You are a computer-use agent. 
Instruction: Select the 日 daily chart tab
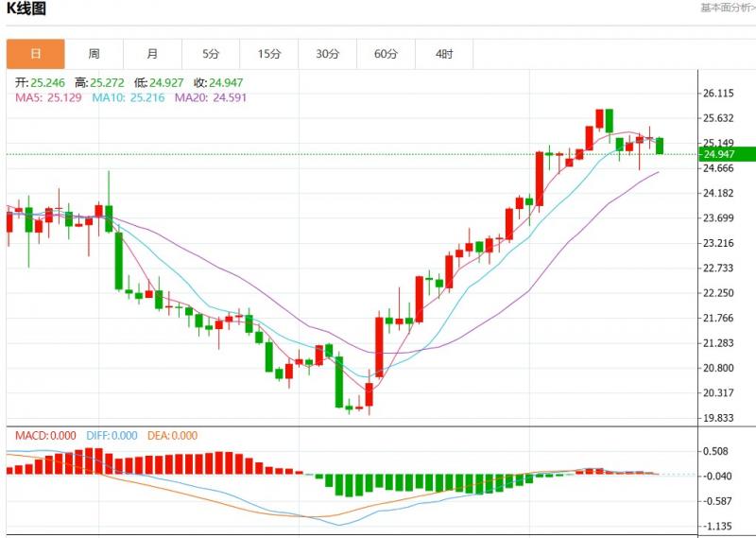coord(36,54)
